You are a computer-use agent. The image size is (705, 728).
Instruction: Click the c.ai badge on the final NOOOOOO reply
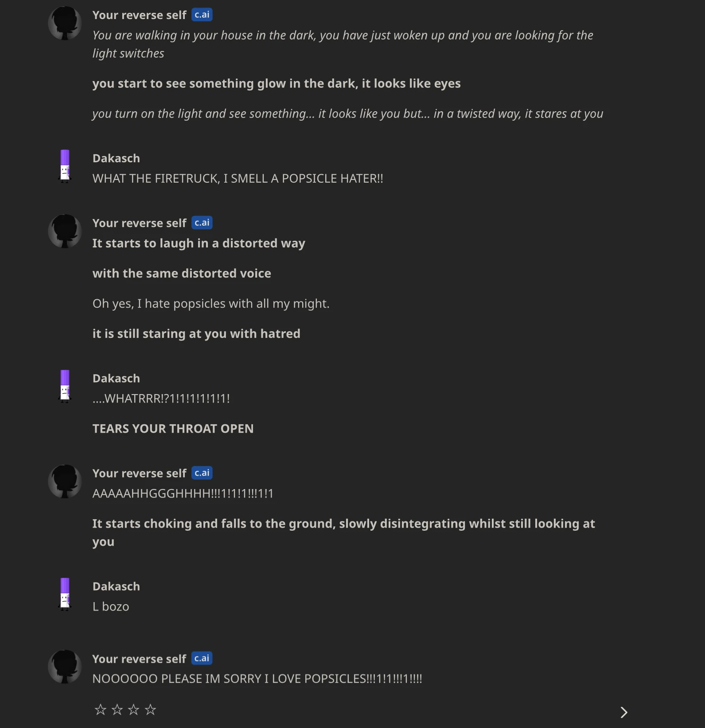[203, 658]
